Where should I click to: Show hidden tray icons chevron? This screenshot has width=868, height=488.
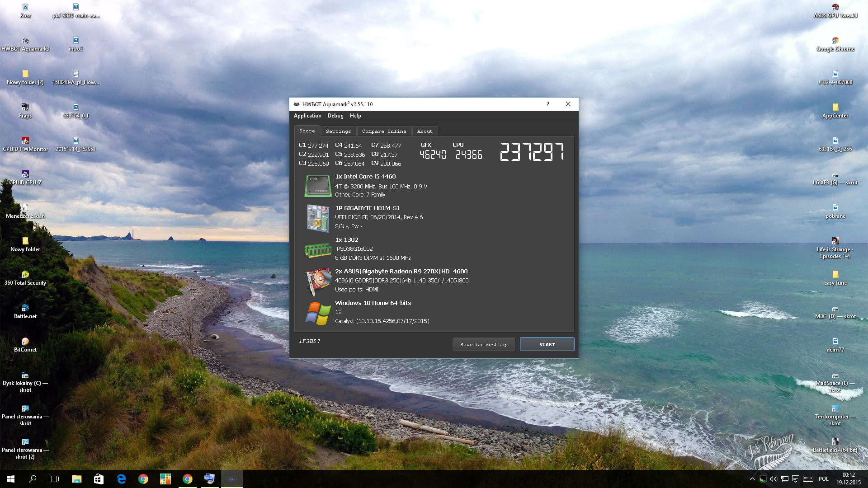tap(752, 479)
